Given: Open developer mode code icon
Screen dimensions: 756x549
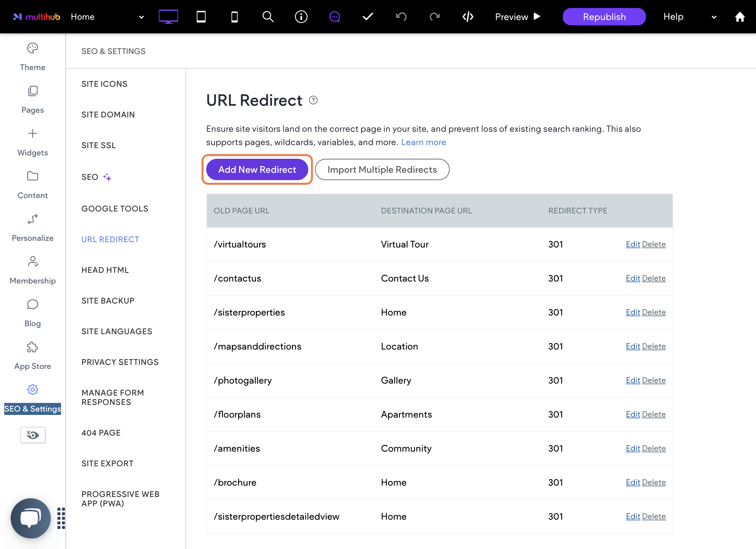Looking at the screenshot, I should tap(468, 17).
